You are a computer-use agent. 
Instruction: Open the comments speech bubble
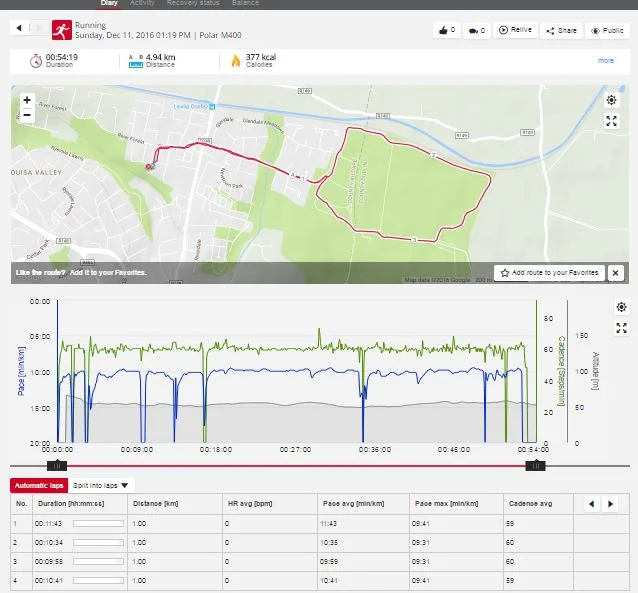pyautogui.click(x=476, y=31)
